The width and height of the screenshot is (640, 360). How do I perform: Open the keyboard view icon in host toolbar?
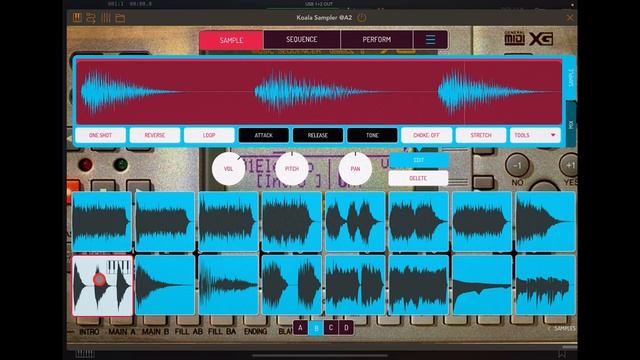77,18
